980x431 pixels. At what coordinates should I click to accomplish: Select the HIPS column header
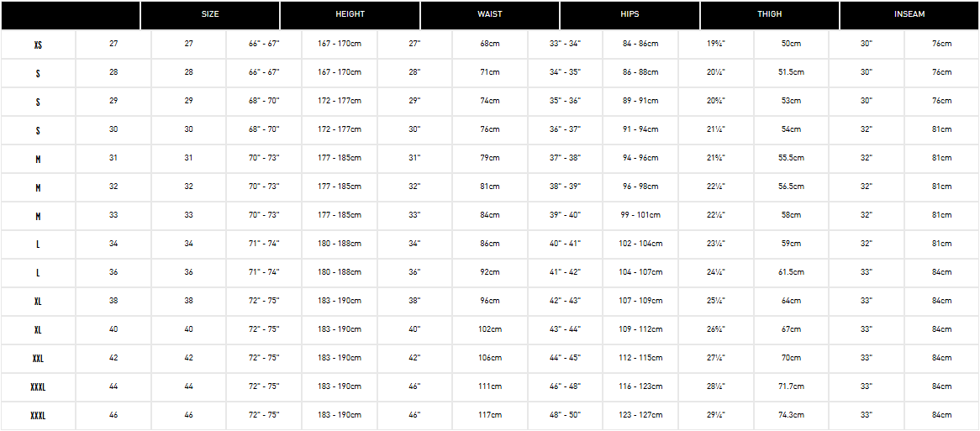(x=630, y=15)
